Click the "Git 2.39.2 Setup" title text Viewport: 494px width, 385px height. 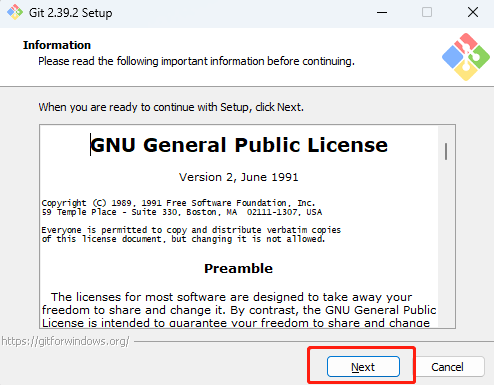pos(71,13)
